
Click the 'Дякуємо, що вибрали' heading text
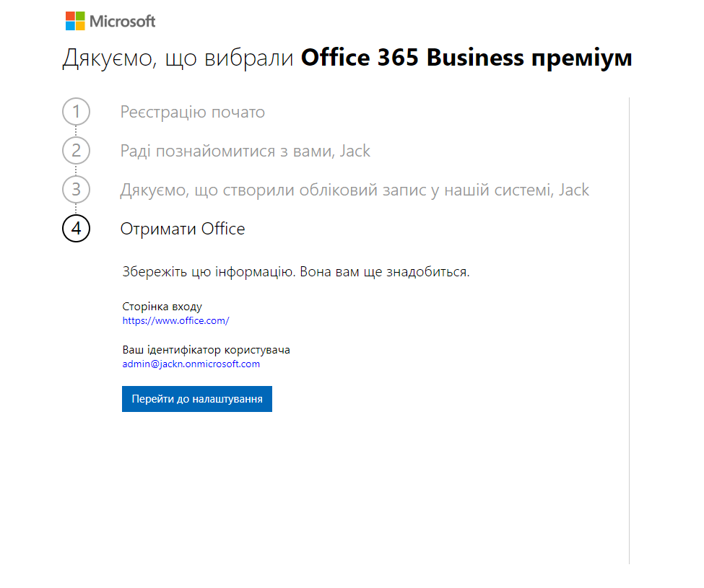click(178, 58)
